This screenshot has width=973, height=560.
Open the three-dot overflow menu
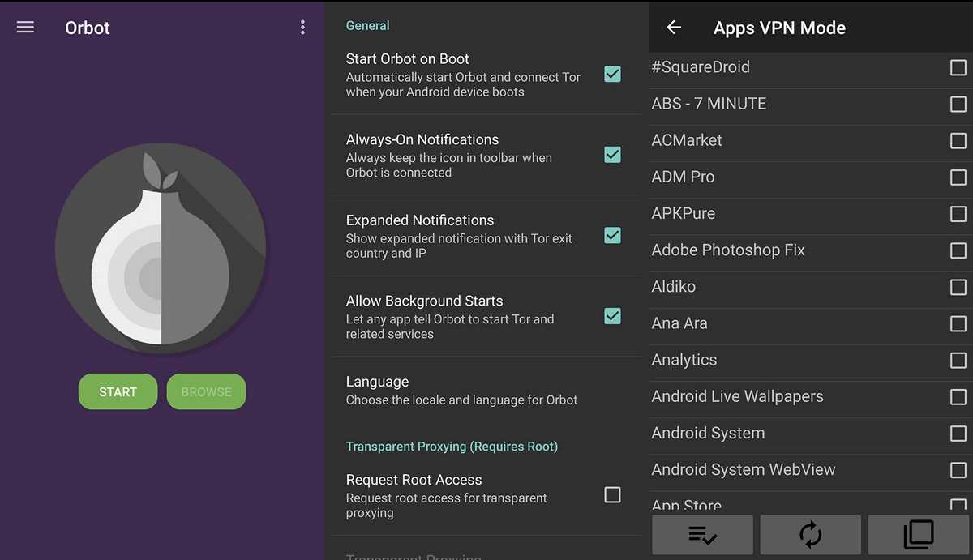(302, 28)
